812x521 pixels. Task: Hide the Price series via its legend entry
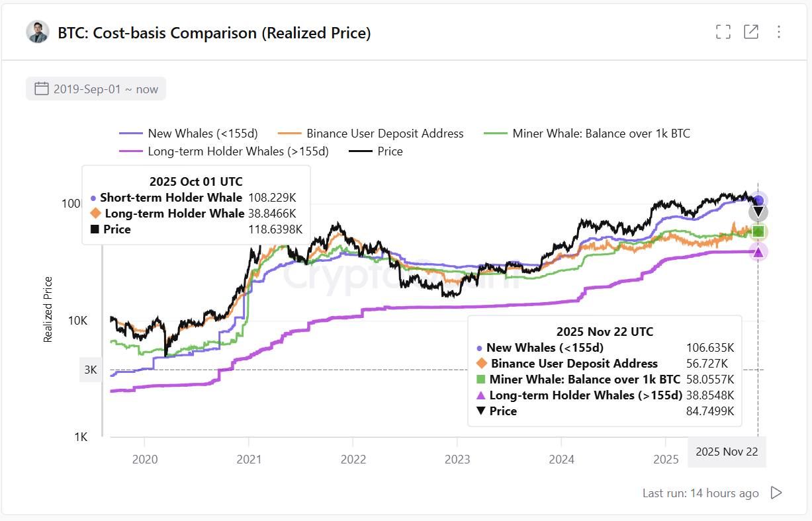[388, 151]
